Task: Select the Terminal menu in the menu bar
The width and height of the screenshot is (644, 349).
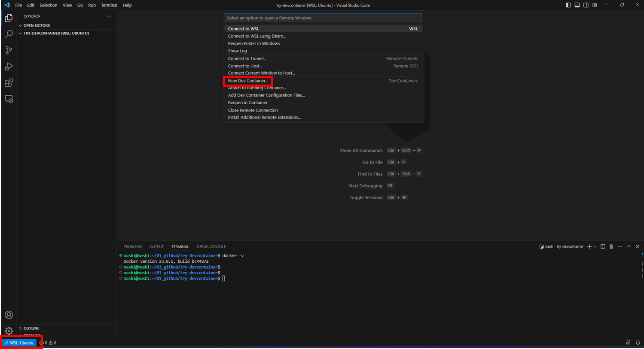Action: pos(109,5)
